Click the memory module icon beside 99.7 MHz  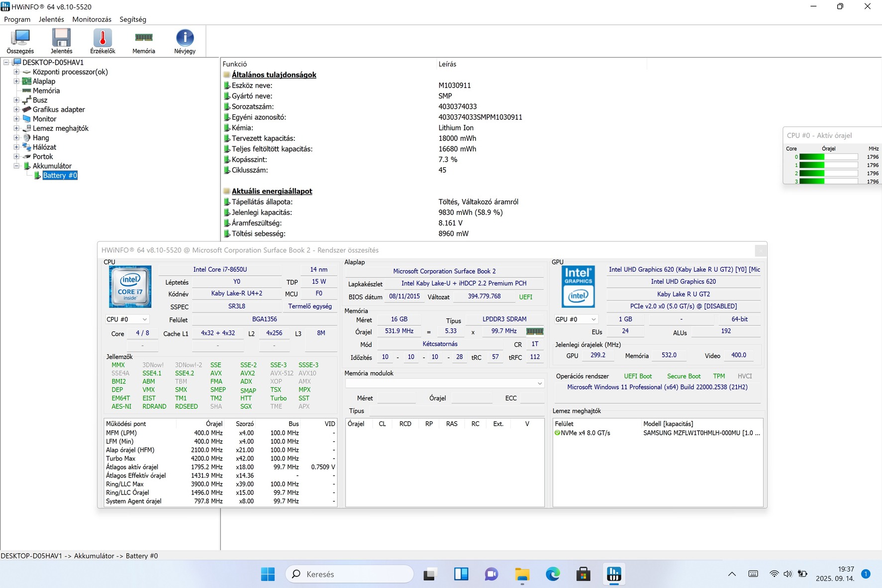[x=535, y=331]
